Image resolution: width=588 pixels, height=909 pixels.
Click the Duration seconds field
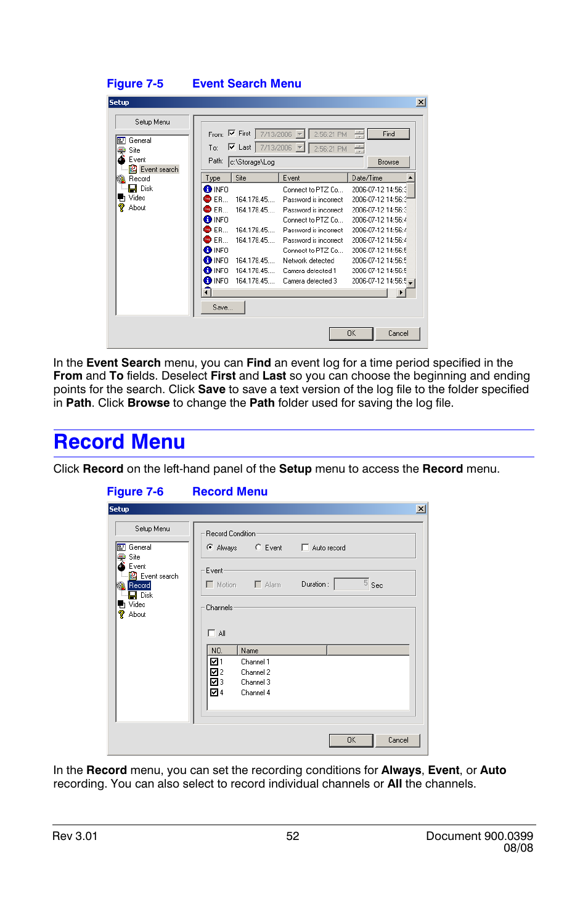(x=351, y=584)
